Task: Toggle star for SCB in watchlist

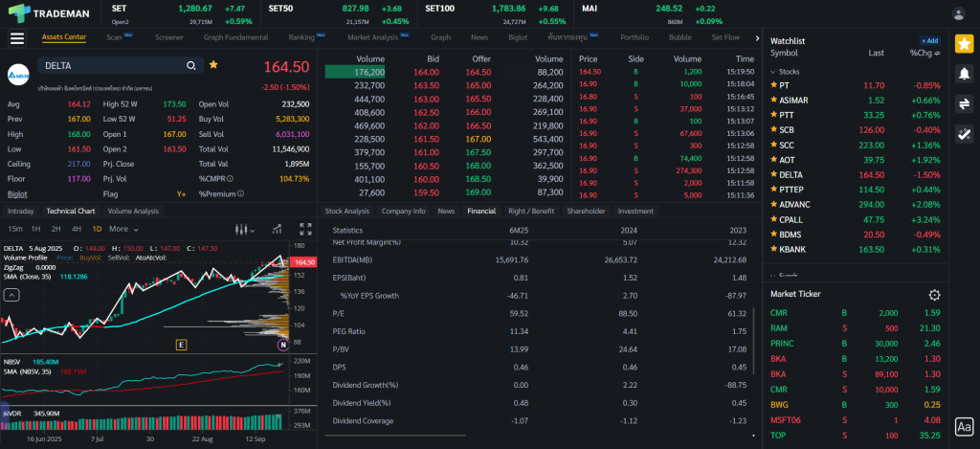Action: [773, 130]
